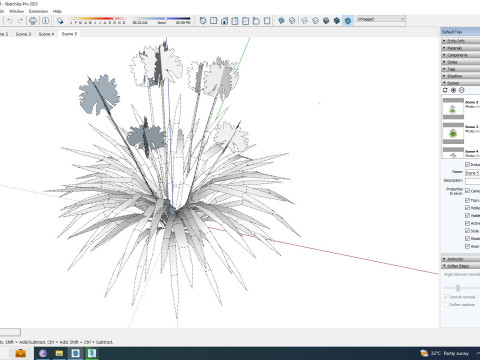The width and height of the screenshot is (480, 360).
Task: Switch to Front view with the house icon
Action: 224,21
